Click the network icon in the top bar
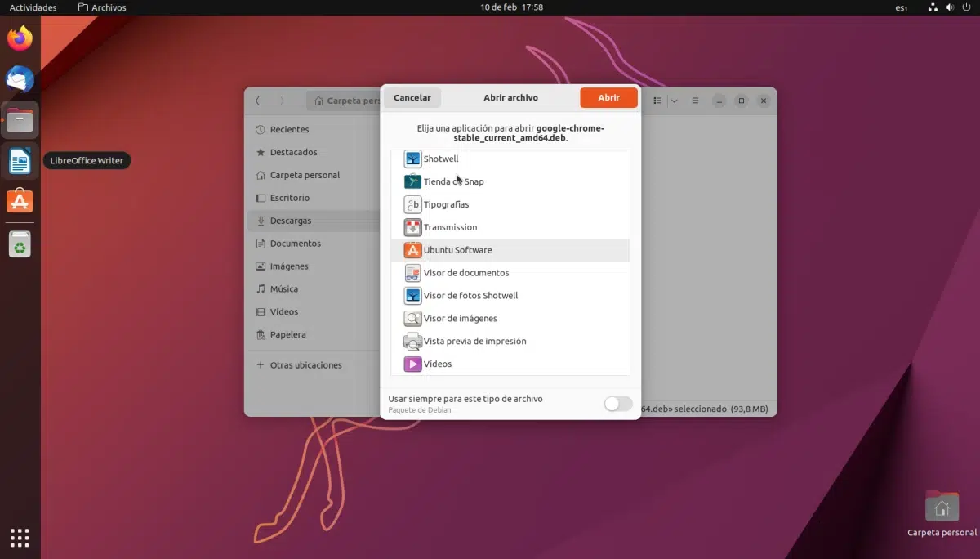This screenshot has height=559, width=980. pos(933,7)
